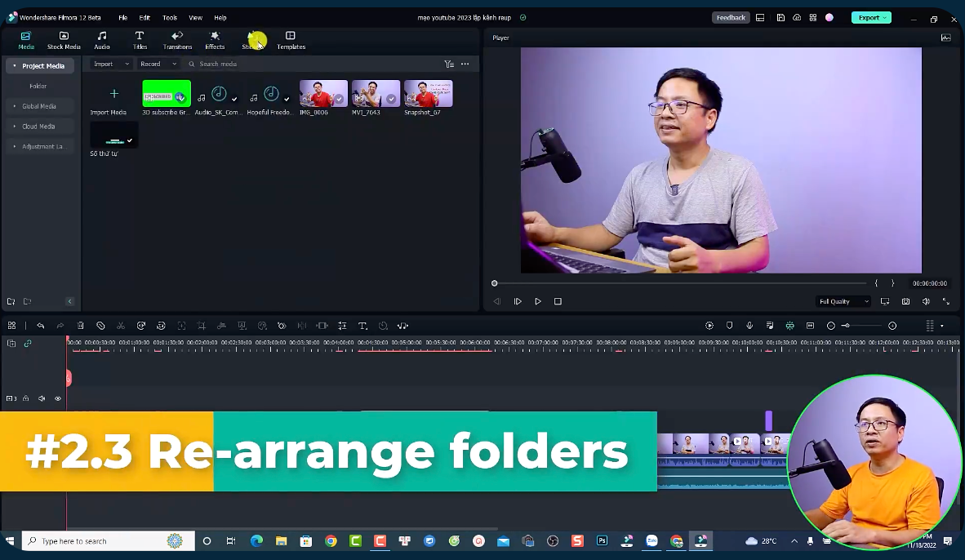Expand the Adjustment Layer tree item
The image size is (965, 560).
coord(14,147)
